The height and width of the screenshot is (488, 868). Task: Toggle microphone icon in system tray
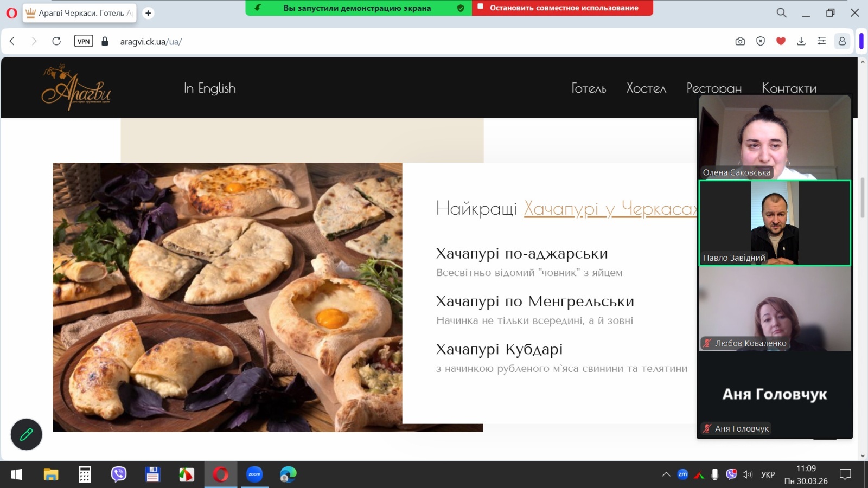(715, 474)
